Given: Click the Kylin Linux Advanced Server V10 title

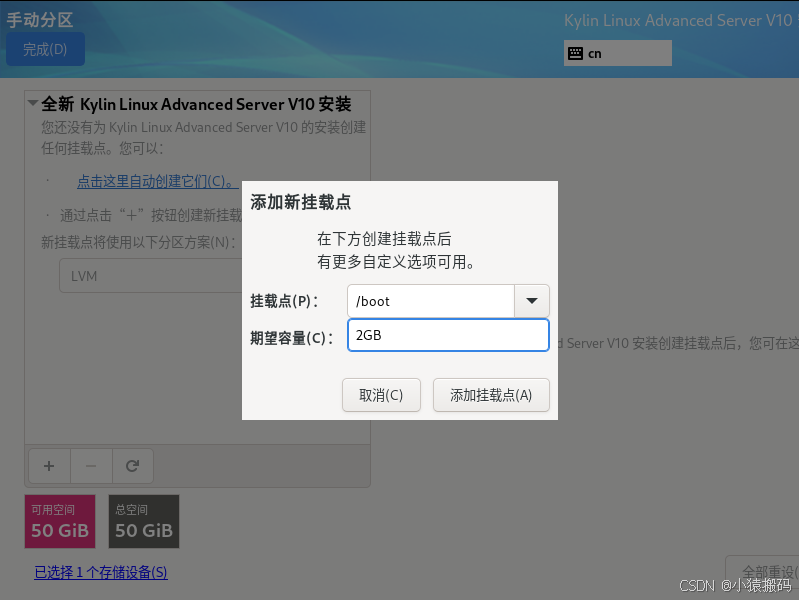Looking at the screenshot, I should pyautogui.click(x=678, y=20).
